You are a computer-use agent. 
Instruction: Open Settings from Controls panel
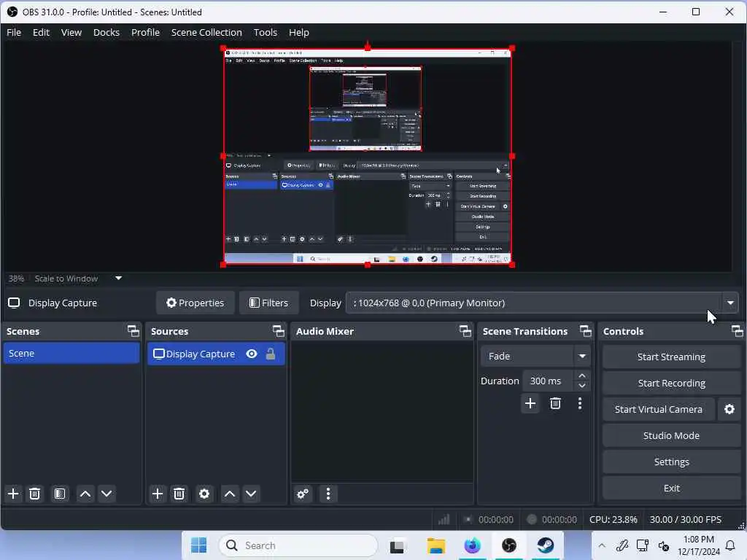671,462
